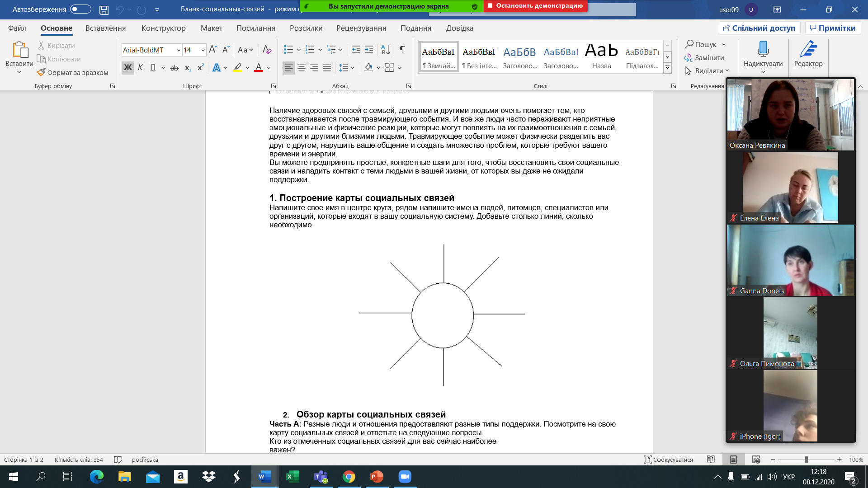
Task: Switch to the Довідка tab
Action: click(459, 28)
